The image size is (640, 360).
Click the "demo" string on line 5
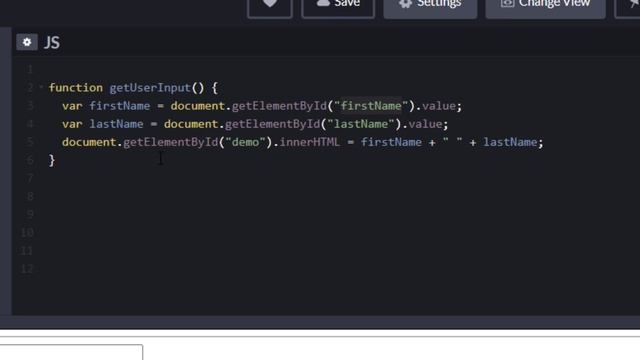245,142
